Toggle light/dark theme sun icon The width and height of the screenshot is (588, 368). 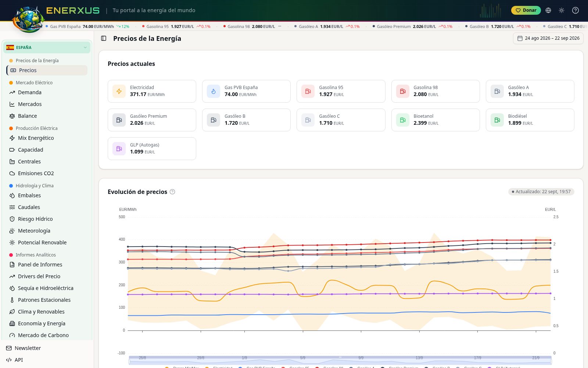tap(562, 10)
